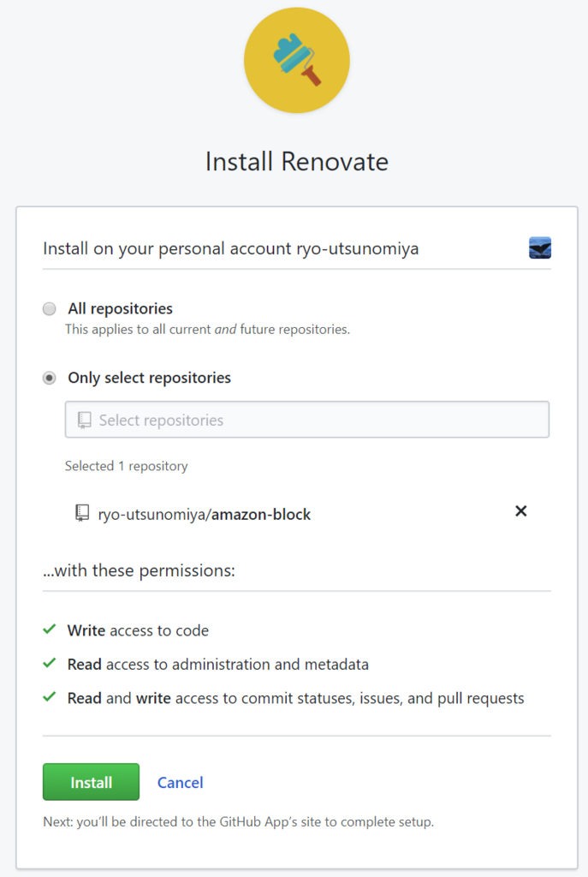Select the All repositories radio option
Viewport: 588px width, 877px height.
pos(49,308)
